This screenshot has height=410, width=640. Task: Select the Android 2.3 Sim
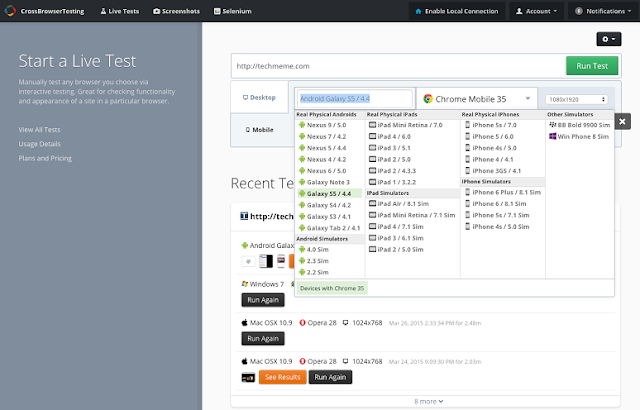313,261
